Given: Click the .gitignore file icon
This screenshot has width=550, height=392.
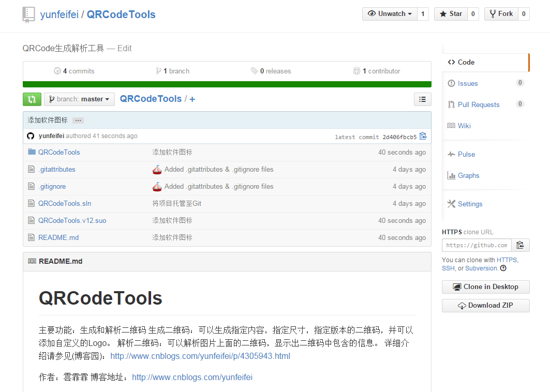Looking at the screenshot, I should pos(32,186).
